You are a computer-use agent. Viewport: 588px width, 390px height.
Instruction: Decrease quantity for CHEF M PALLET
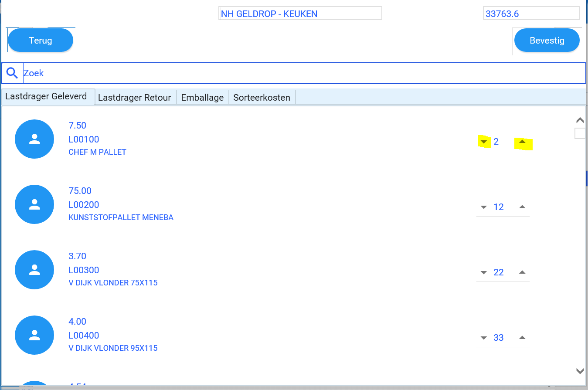(483, 142)
